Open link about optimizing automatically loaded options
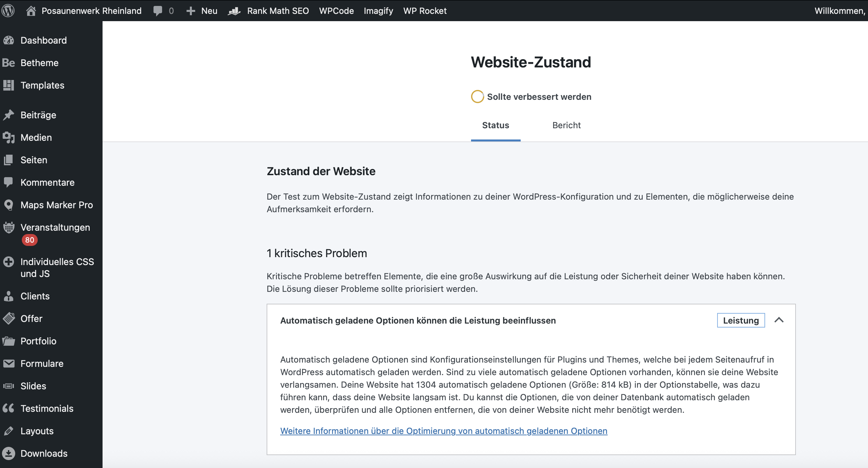Image resolution: width=868 pixels, height=468 pixels. click(444, 431)
